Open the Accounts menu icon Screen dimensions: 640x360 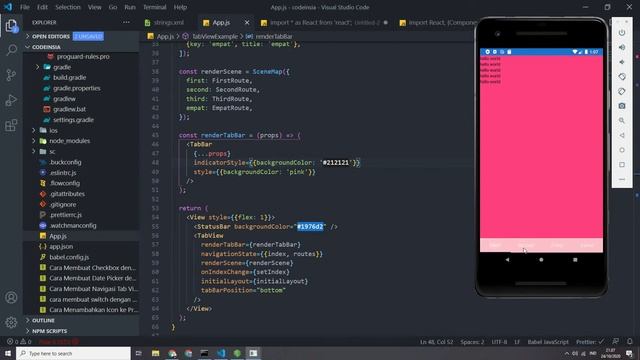pyautogui.click(x=11, y=298)
